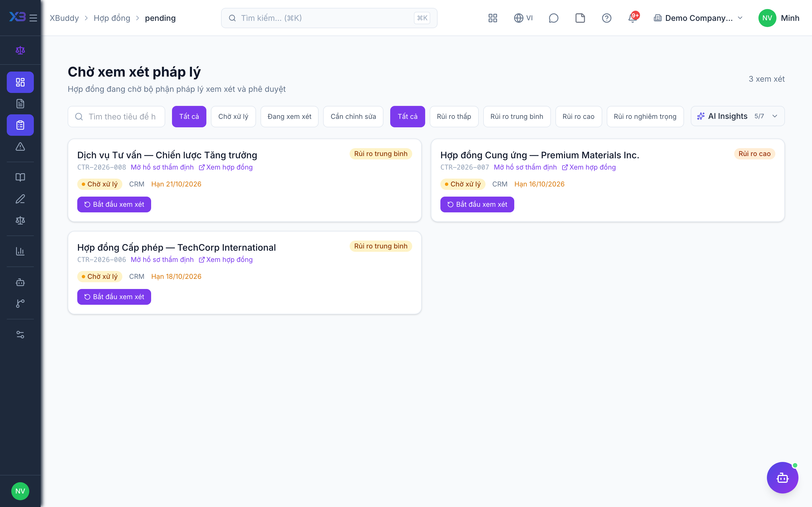Open the VI language selector
This screenshot has width=812, height=507.
click(x=524, y=18)
